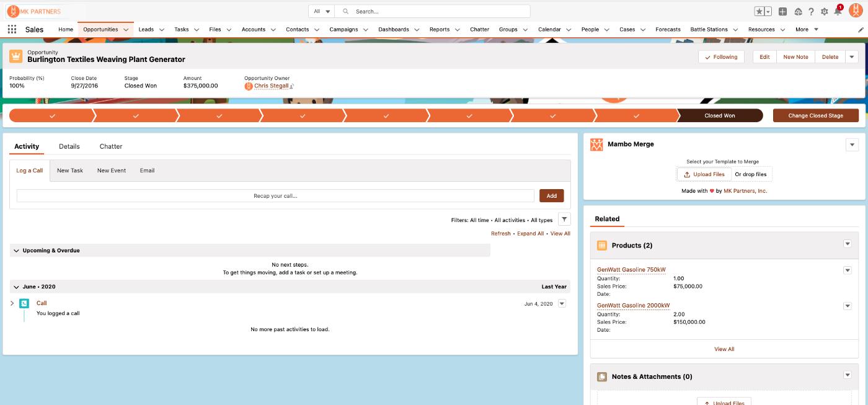Open the Global Actions plus icon

tap(782, 11)
